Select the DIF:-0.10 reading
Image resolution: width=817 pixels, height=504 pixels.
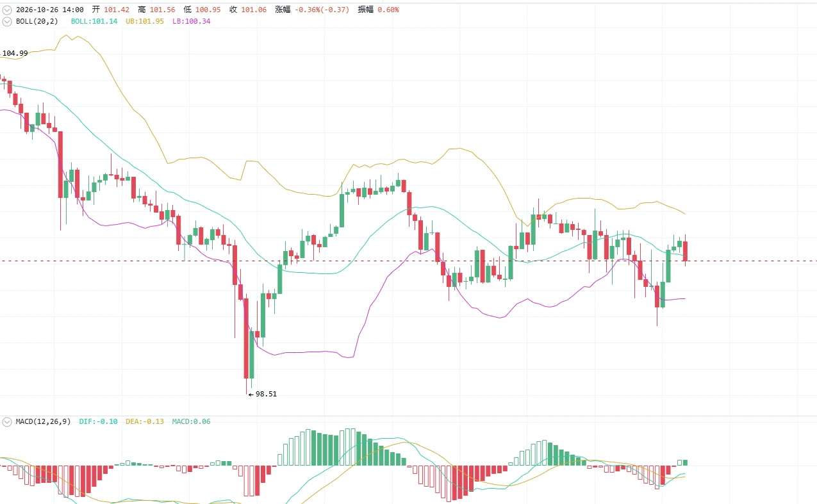pyautogui.click(x=98, y=421)
